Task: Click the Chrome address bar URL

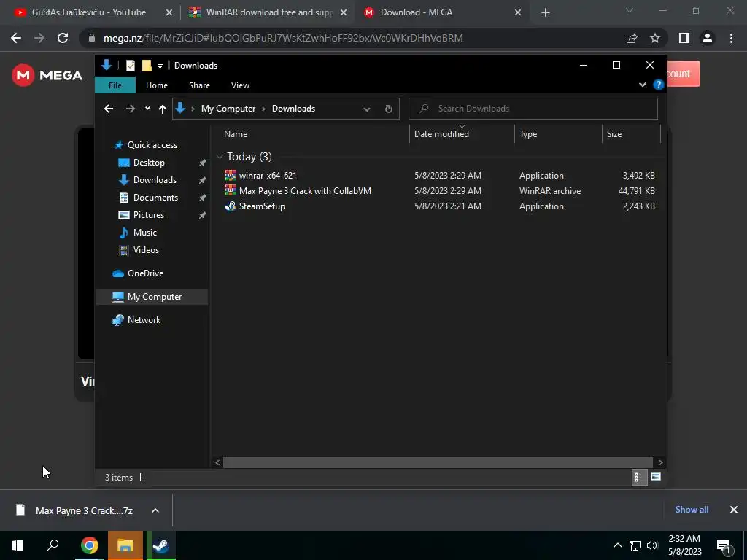Action: 283,38
